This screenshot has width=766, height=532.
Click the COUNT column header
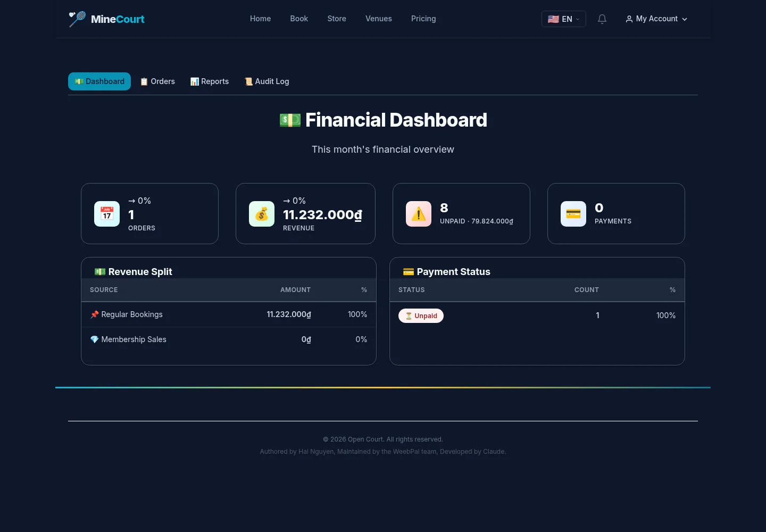click(x=587, y=290)
